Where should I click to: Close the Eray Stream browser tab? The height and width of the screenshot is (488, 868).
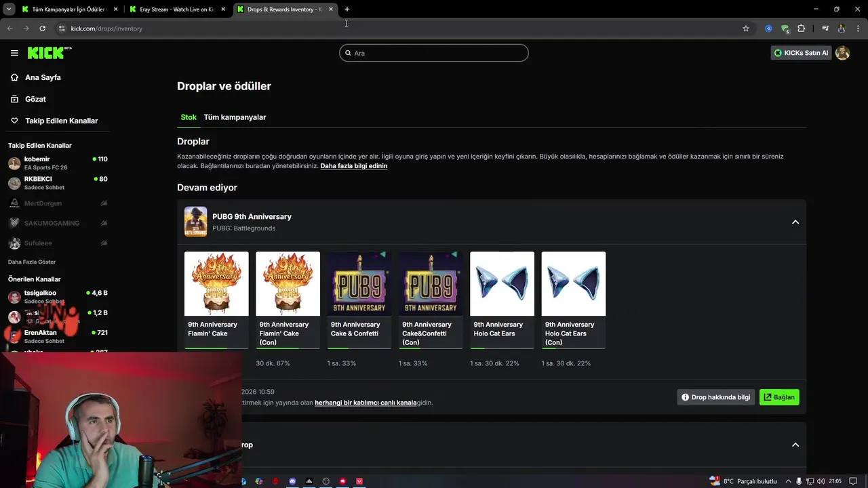(x=223, y=9)
